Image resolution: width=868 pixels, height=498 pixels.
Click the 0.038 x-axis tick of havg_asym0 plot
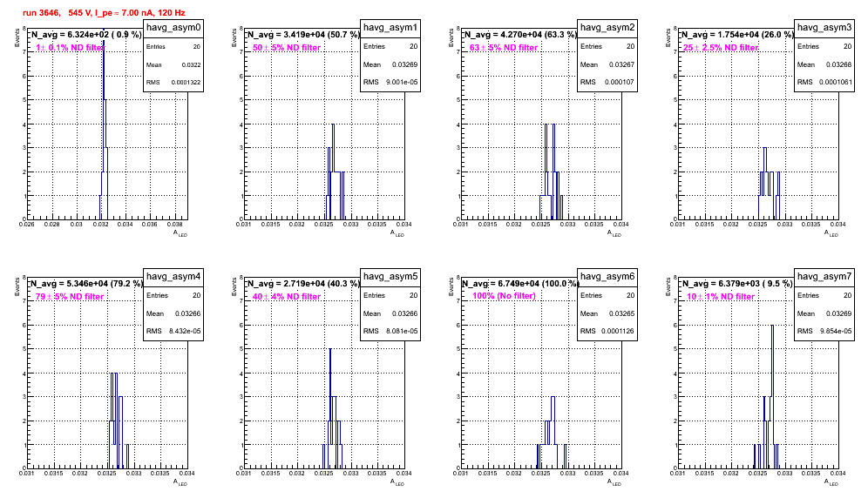(x=175, y=224)
